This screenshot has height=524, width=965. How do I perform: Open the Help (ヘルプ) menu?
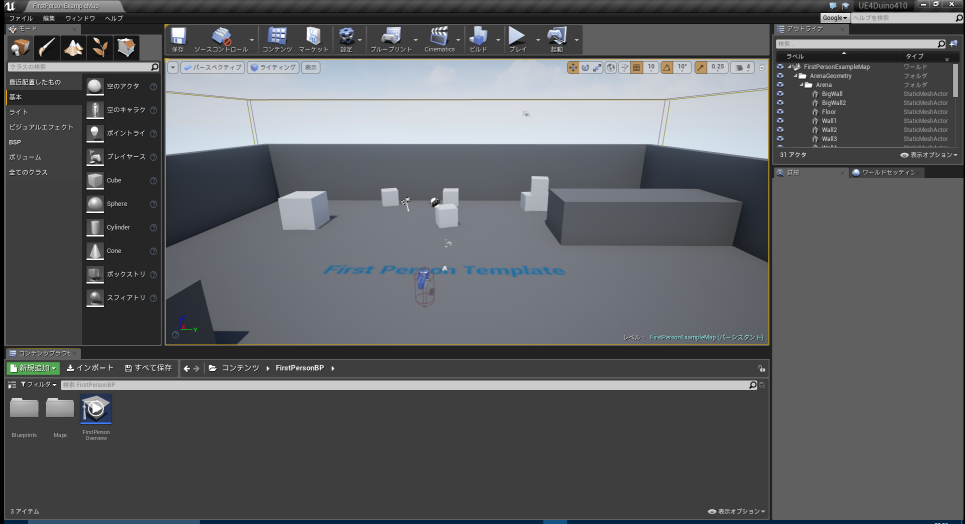click(114, 18)
